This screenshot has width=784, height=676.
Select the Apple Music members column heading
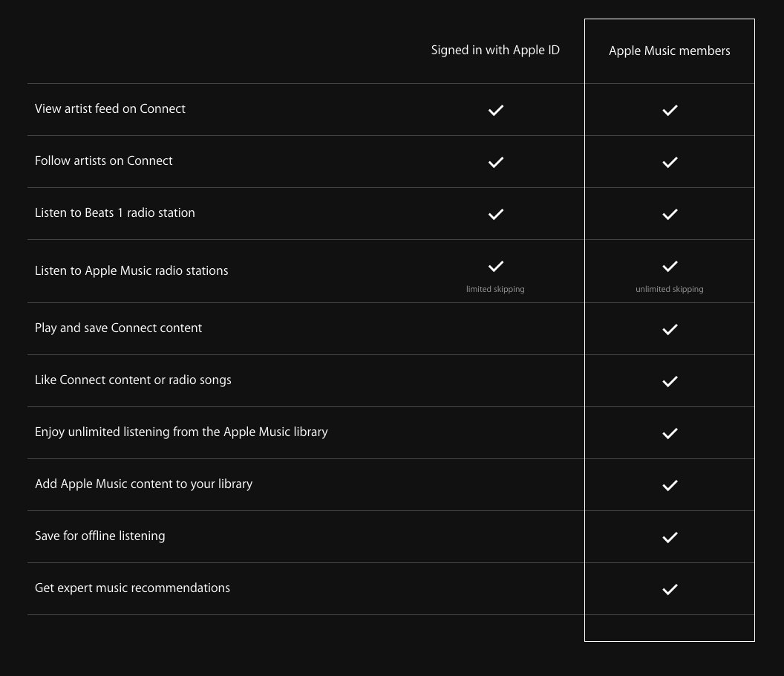pyautogui.click(x=670, y=51)
